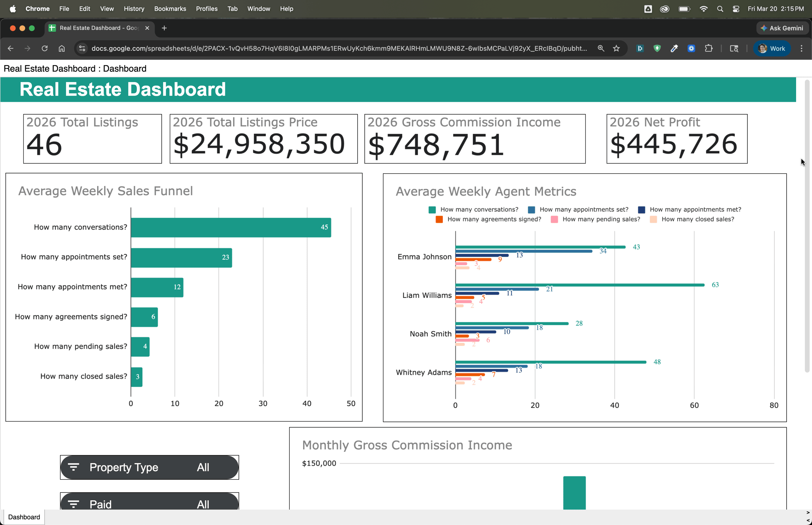Open macOS Spotlight search icon
This screenshot has width=812, height=525.
(x=720, y=9)
